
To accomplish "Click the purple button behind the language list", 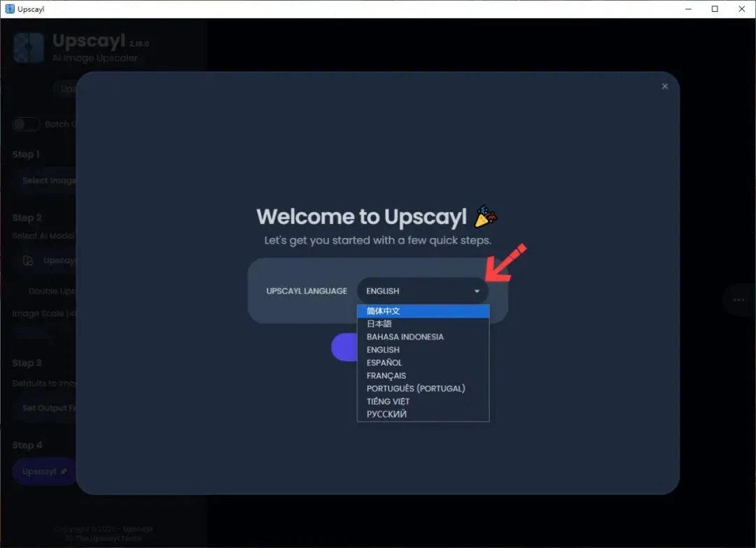I will (344, 347).
